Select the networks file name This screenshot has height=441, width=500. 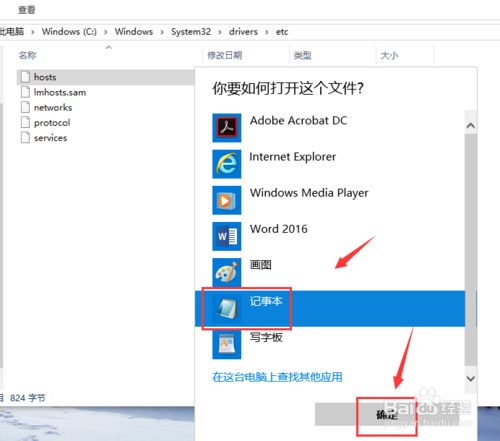53,108
